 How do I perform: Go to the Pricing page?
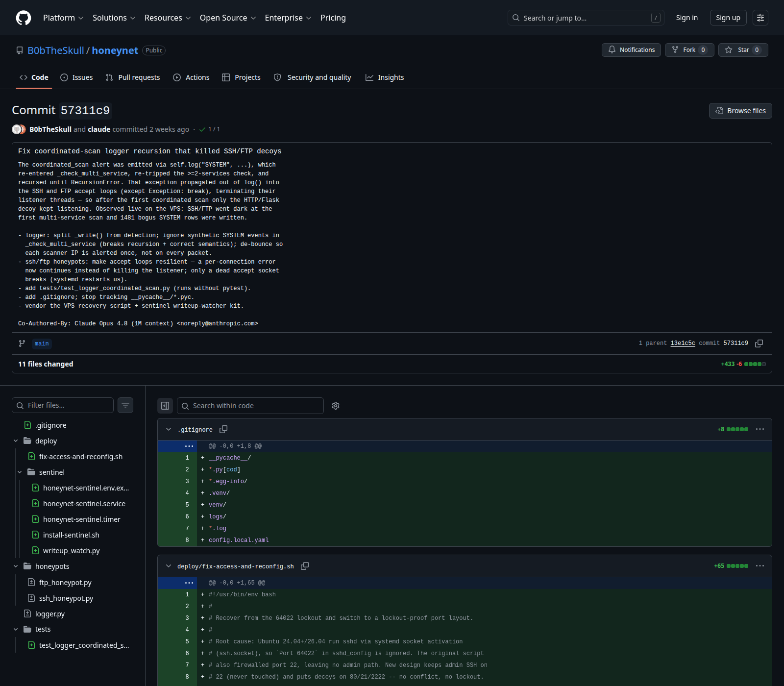click(333, 18)
